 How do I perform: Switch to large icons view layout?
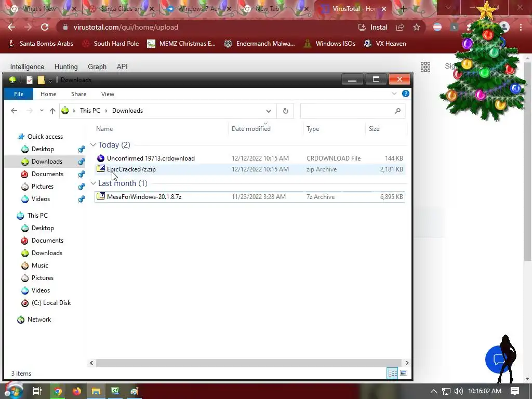(403, 373)
